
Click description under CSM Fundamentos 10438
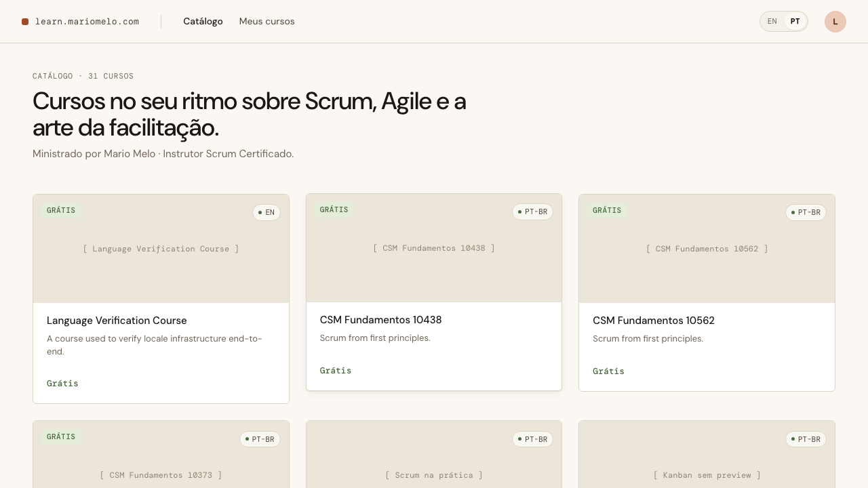click(375, 338)
